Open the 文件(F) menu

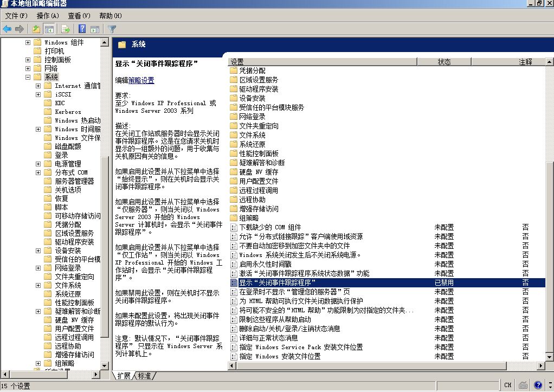[x=16, y=16]
